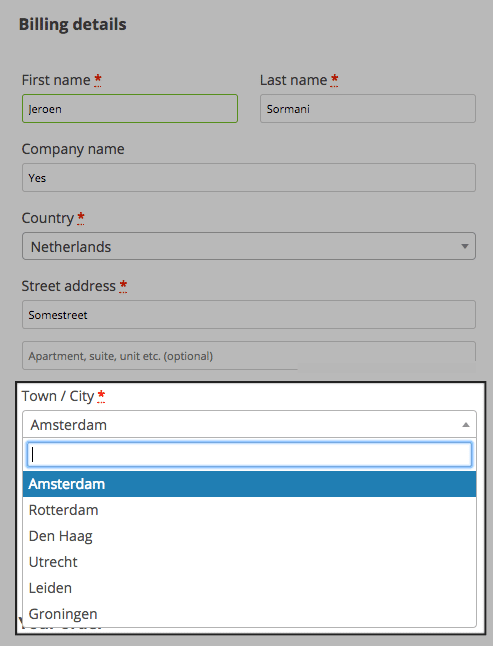Click the Street address field
Viewport: 493px width, 646px height.
[x=249, y=315]
